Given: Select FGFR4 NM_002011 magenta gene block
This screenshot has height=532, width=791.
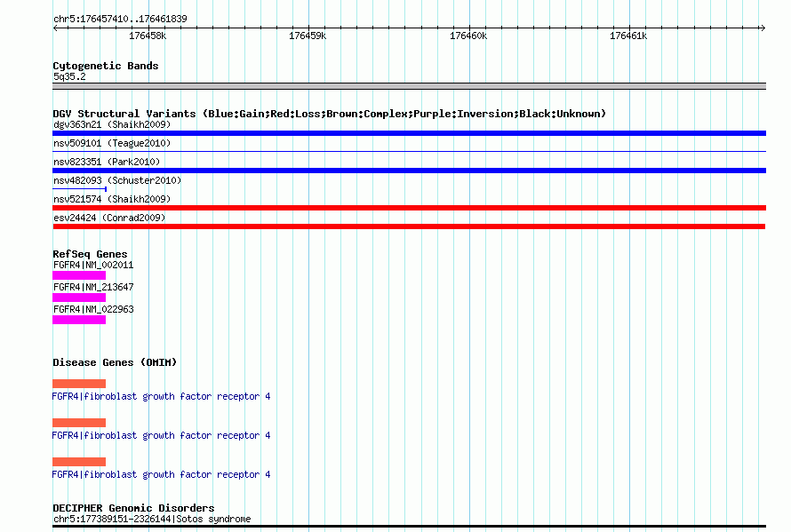Looking at the screenshot, I should coord(79,275).
